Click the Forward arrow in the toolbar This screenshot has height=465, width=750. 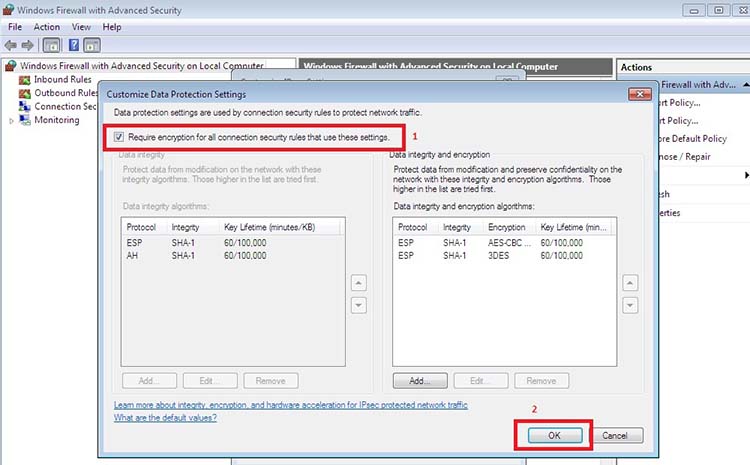point(28,46)
